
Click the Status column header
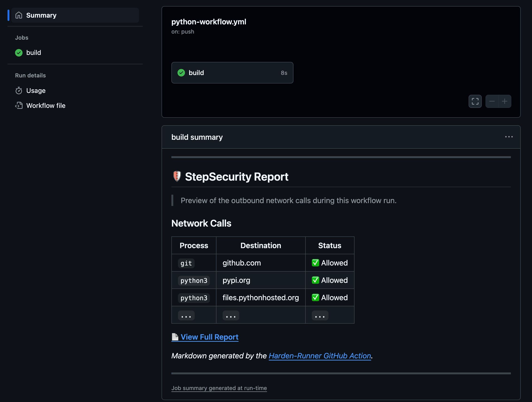[329, 245]
